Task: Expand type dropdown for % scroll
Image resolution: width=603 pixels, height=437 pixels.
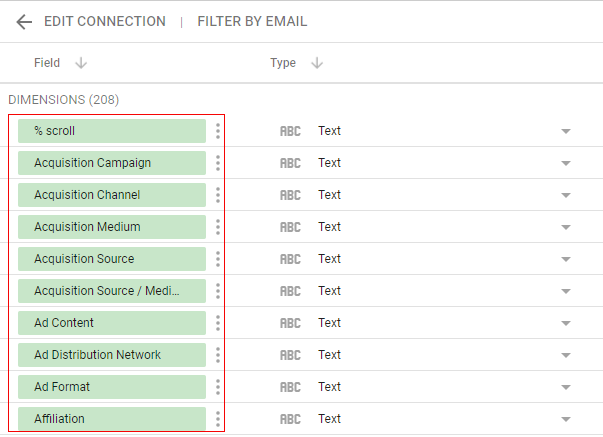Action: 565,131
